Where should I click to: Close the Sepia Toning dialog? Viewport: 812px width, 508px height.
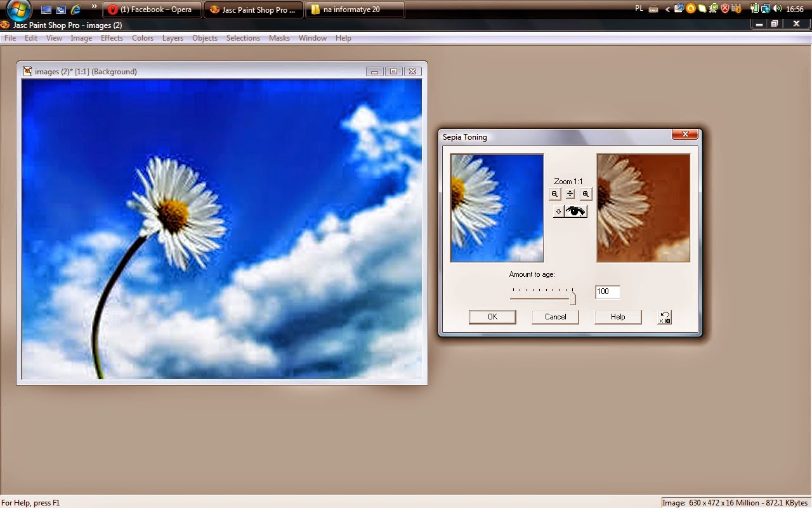[x=685, y=134]
